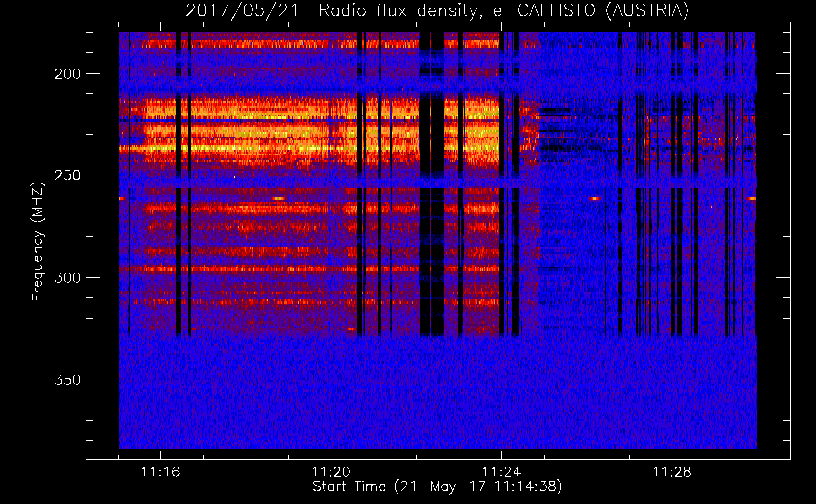This screenshot has width=816, height=504.
Task: Click the 300 frequency tick label
Action: (x=68, y=278)
